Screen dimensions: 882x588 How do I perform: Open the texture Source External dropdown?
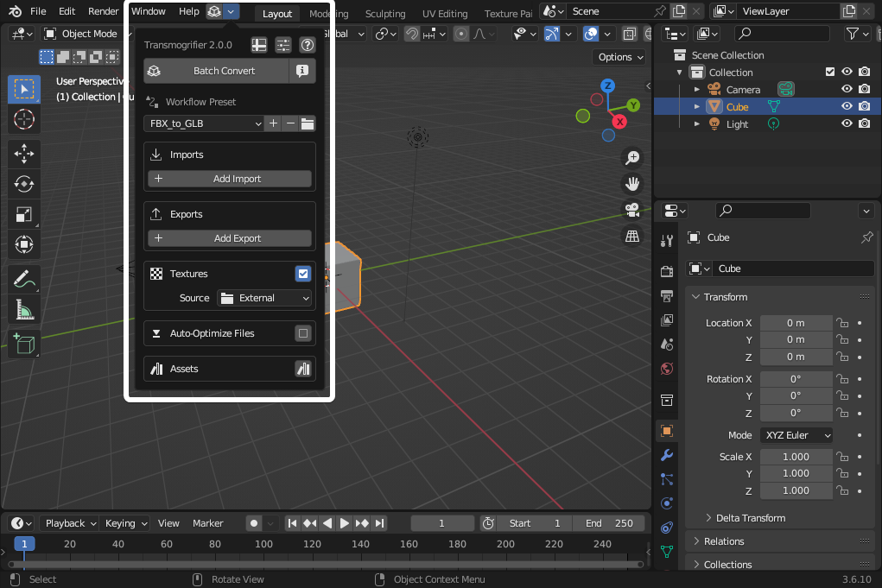pyautogui.click(x=264, y=298)
